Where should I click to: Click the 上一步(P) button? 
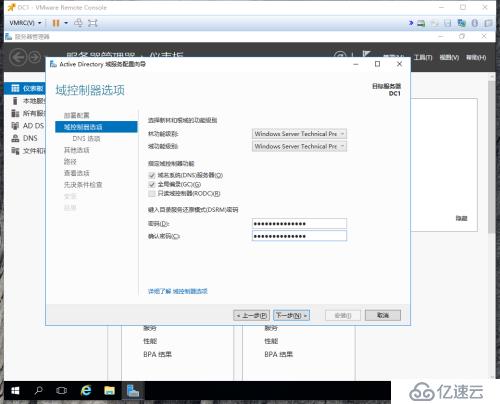tap(251, 315)
